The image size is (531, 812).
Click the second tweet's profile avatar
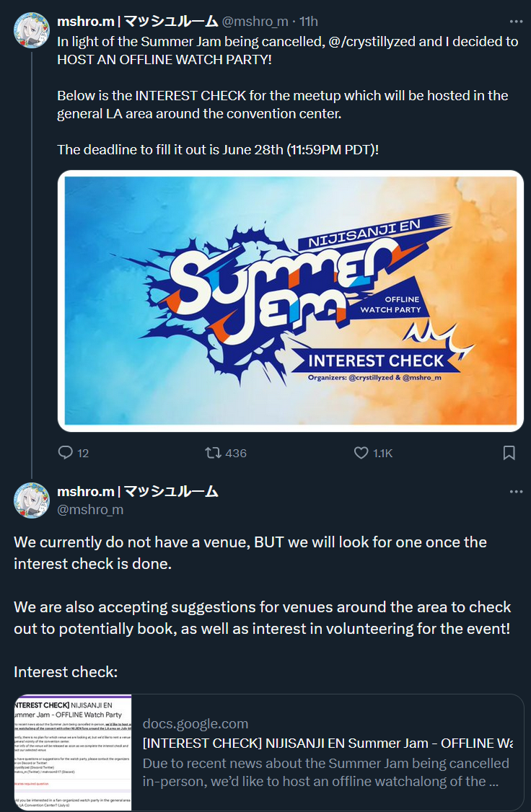coord(32,500)
